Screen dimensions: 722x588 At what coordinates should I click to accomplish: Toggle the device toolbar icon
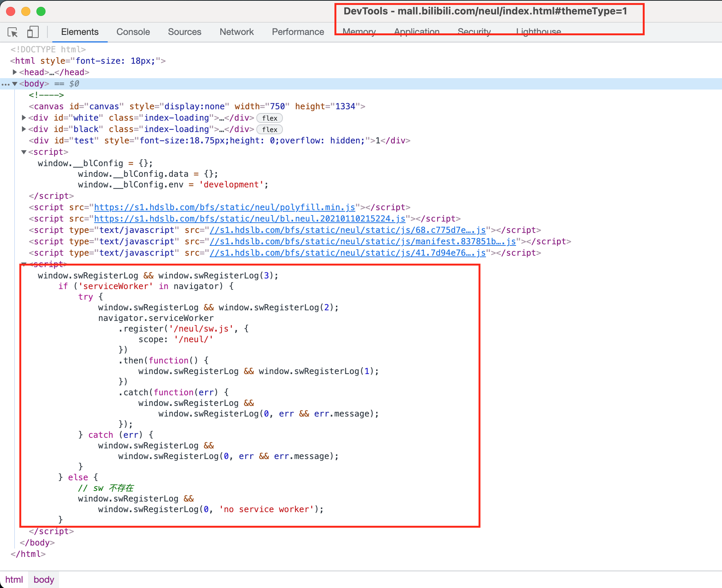click(x=33, y=32)
